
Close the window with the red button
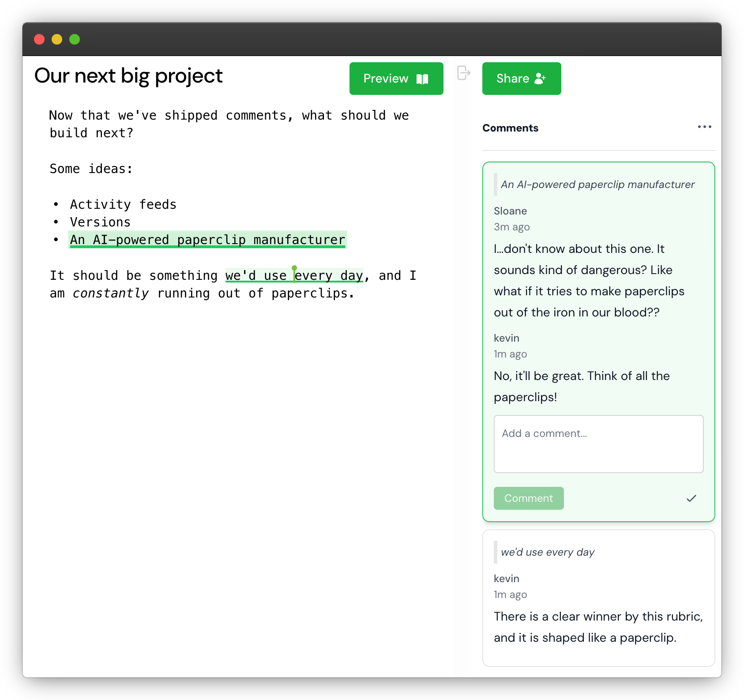pyautogui.click(x=39, y=39)
